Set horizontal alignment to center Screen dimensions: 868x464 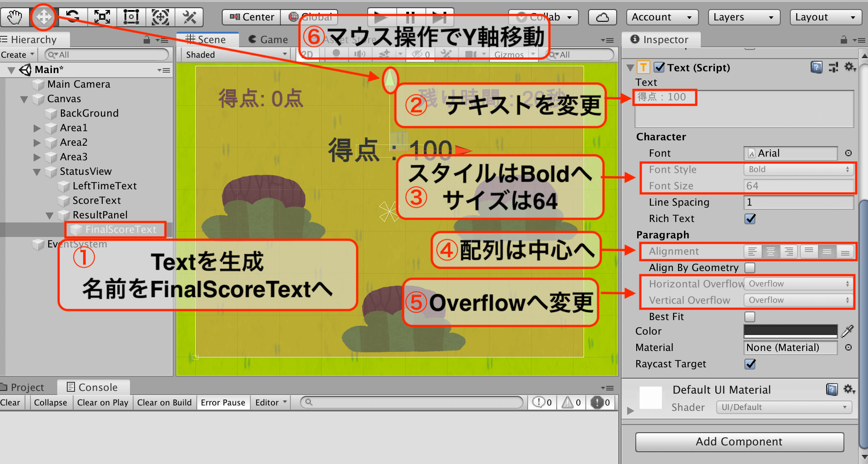(771, 251)
